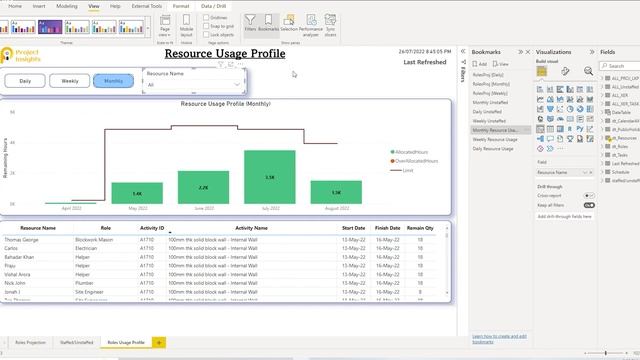Image resolution: width=640 pixels, height=360 pixels.
Task: Select the Slicer visualization icon
Action: (540, 129)
